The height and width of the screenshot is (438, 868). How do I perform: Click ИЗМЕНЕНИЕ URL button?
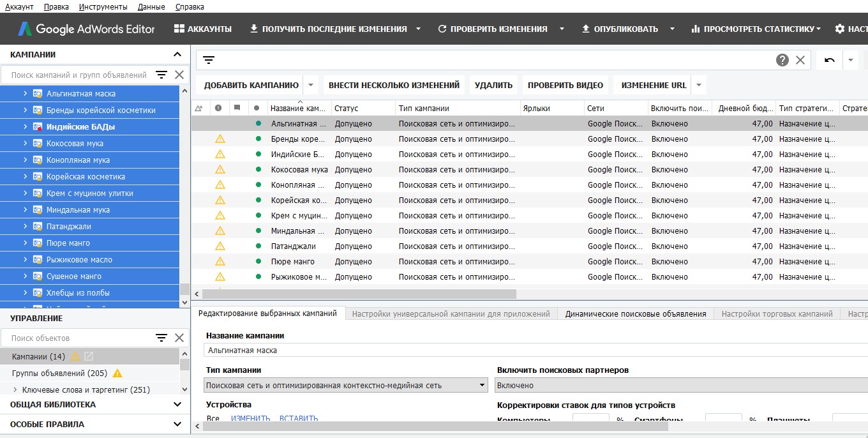tap(654, 85)
